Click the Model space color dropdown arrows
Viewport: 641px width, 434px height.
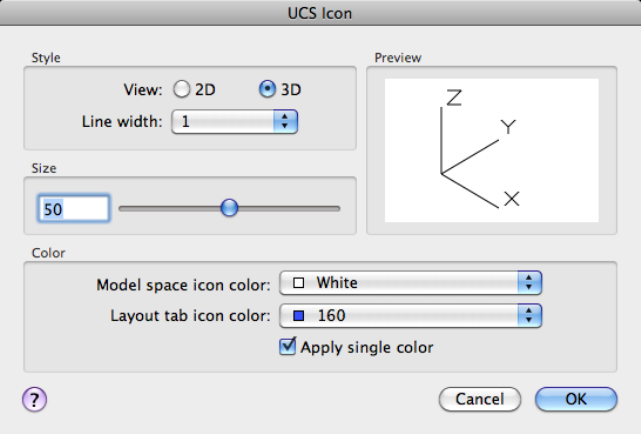pyautogui.click(x=529, y=283)
